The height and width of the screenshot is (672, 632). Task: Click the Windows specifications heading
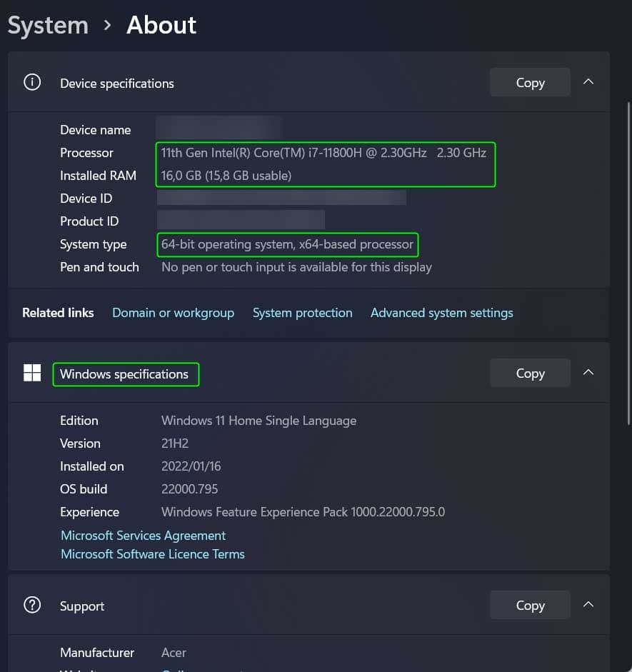124,374
